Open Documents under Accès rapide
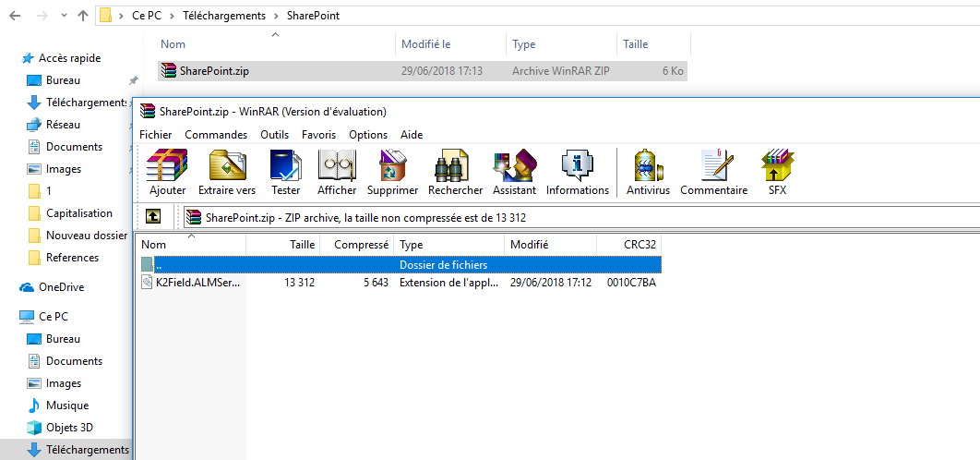980x460 pixels. (74, 147)
